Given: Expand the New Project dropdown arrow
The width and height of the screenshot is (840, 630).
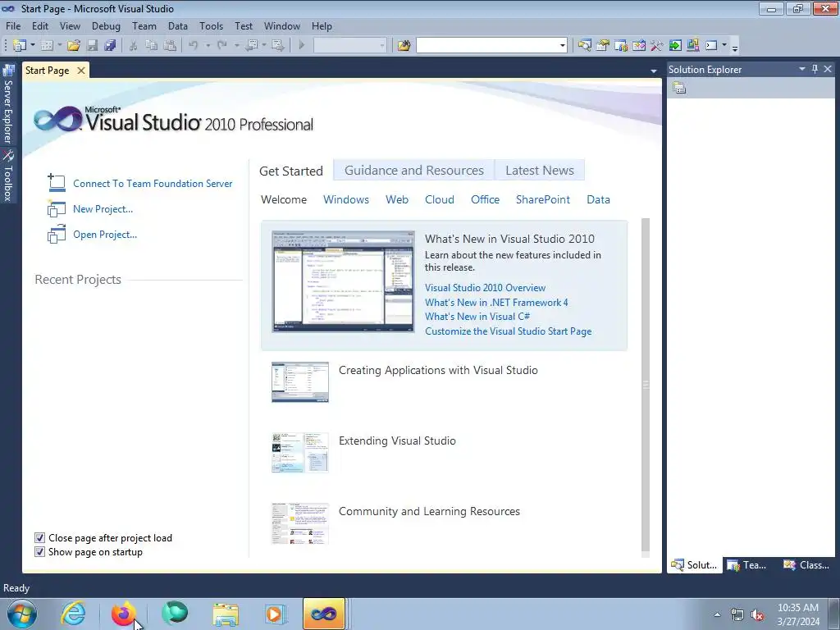Looking at the screenshot, I should pyautogui.click(x=33, y=46).
